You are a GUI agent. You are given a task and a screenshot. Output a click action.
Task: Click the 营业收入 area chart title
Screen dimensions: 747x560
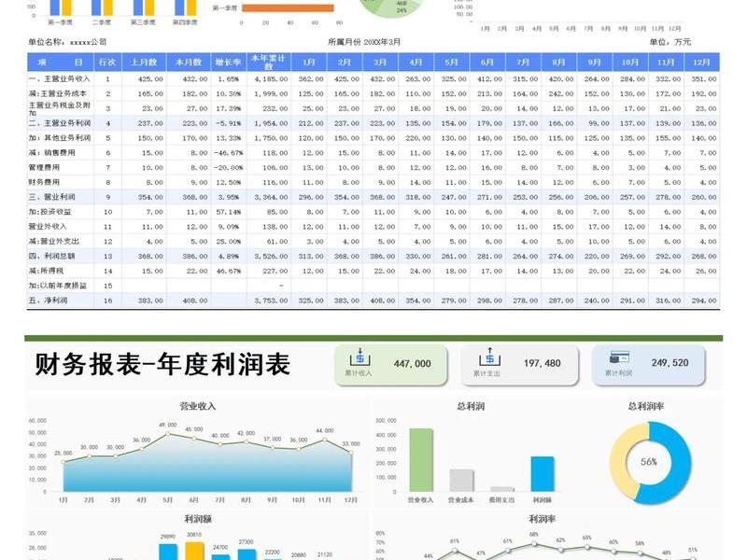197,406
